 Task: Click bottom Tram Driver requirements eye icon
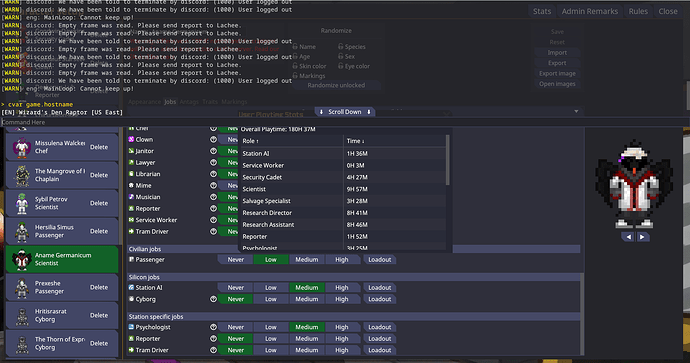(x=213, y=350)
